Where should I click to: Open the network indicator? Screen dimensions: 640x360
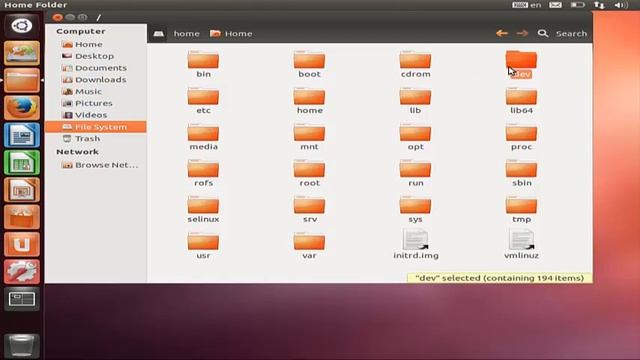tap(599, 5)
